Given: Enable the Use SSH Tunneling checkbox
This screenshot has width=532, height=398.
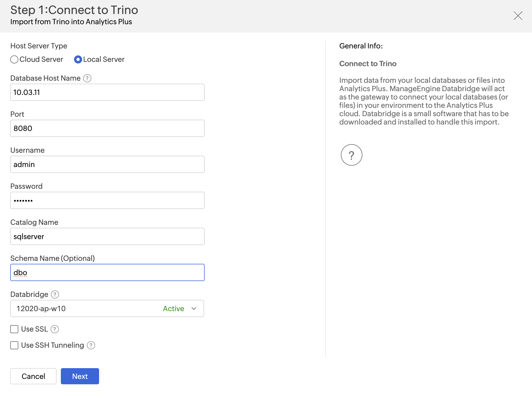Looking at the screenshot, I should pos(14,345).
